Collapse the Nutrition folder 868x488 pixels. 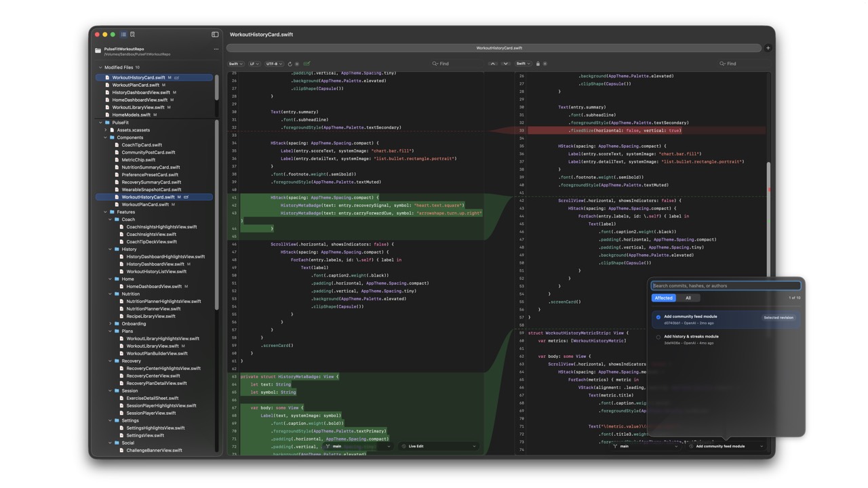coord(111,294)
